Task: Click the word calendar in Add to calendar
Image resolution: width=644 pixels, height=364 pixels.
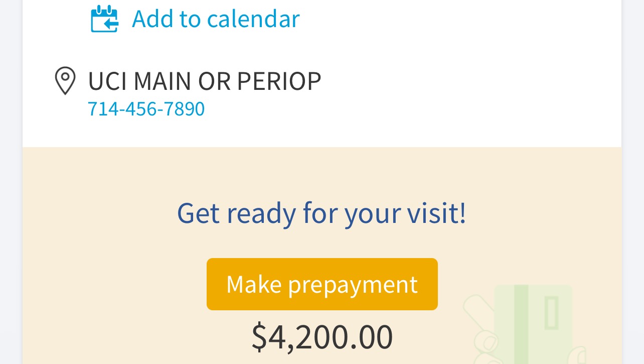Action: 253,19
